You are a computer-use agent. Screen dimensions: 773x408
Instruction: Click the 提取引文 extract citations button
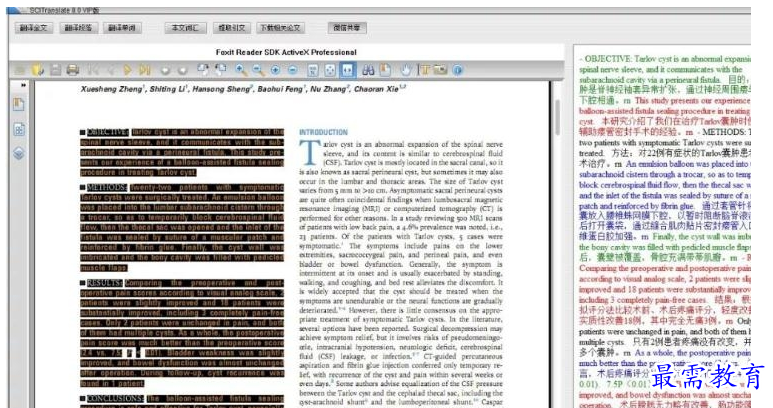point(232,28)
